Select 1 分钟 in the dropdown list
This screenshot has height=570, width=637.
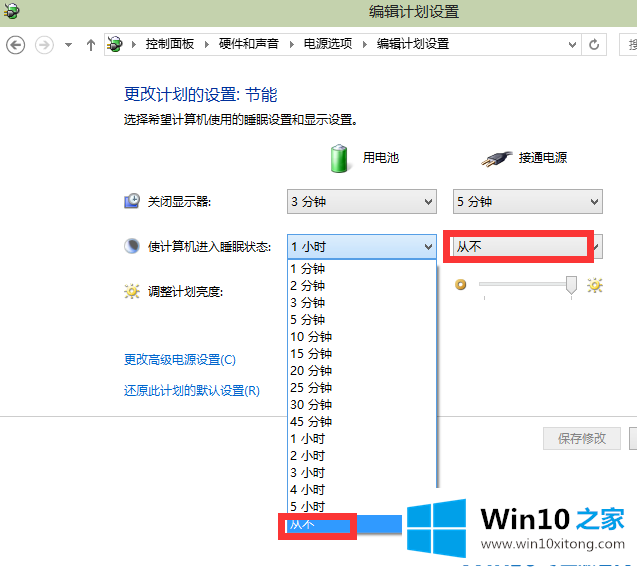tap(362, 269)
